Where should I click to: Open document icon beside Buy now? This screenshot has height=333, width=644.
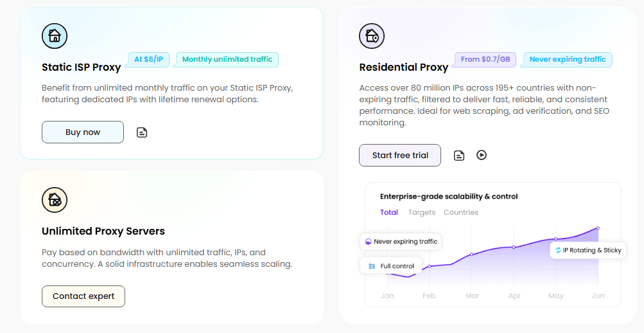(142, 132)
